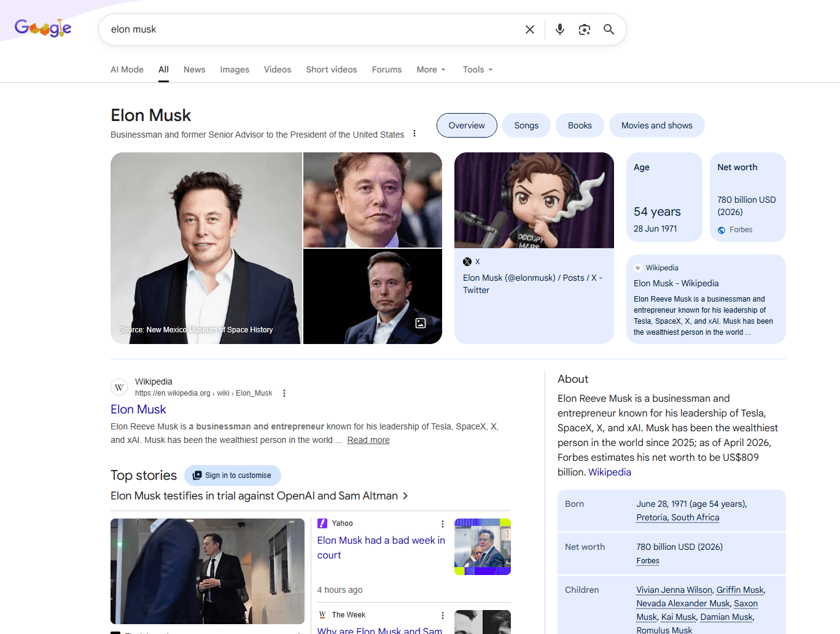Click Forbes link under Net worth row
Screen dimensions: 840x634
coord(648,561)
